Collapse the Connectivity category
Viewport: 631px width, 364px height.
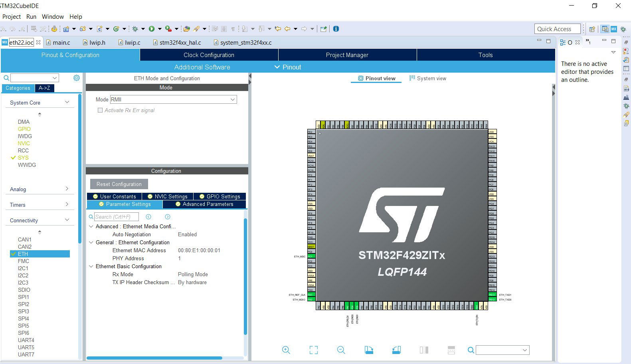(x=67, y=220)
